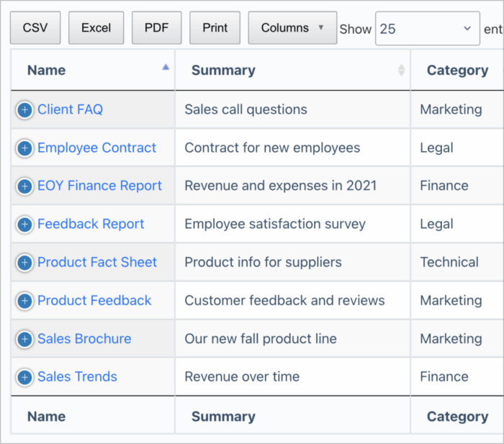This screenshot has width=504, height=444.
Task: Export the table as CSV
Action: click(x=35, y=27)
